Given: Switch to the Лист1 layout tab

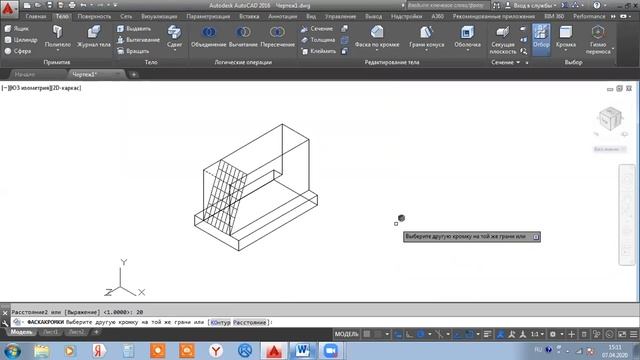Looking at the screenshot, I should click(x=51, y=332).
